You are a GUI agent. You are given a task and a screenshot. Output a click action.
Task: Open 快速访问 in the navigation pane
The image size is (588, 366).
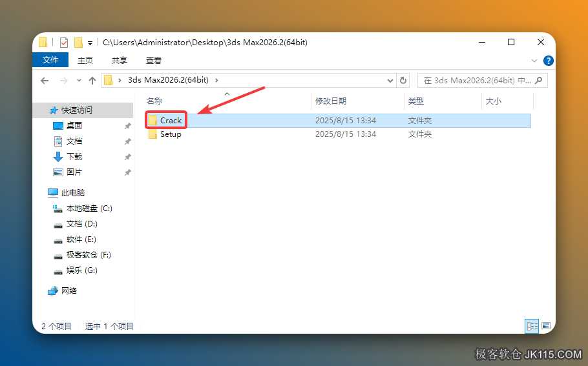tap(76, 110)
